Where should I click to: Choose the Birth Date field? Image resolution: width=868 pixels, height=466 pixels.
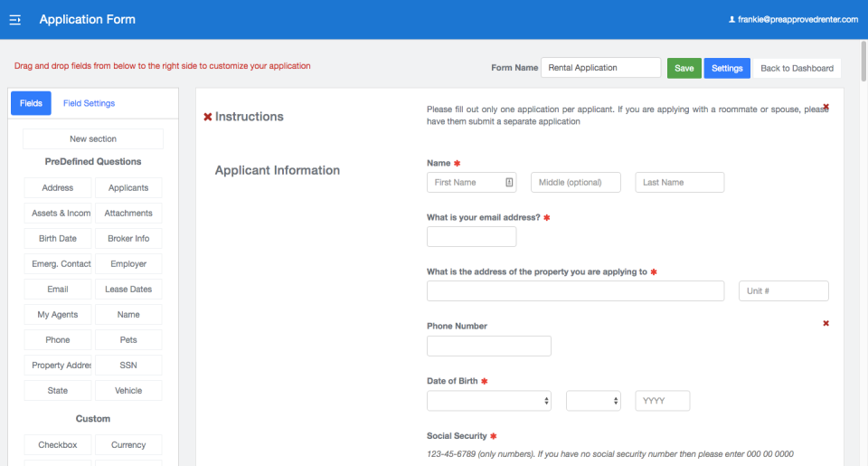(x=58, y=238)
